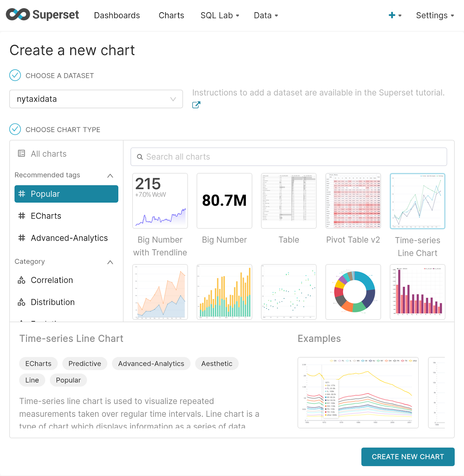Screen dimensions: 464x476
Task: Click the CREATE NEW CHART button
Action: pos(408,457)
